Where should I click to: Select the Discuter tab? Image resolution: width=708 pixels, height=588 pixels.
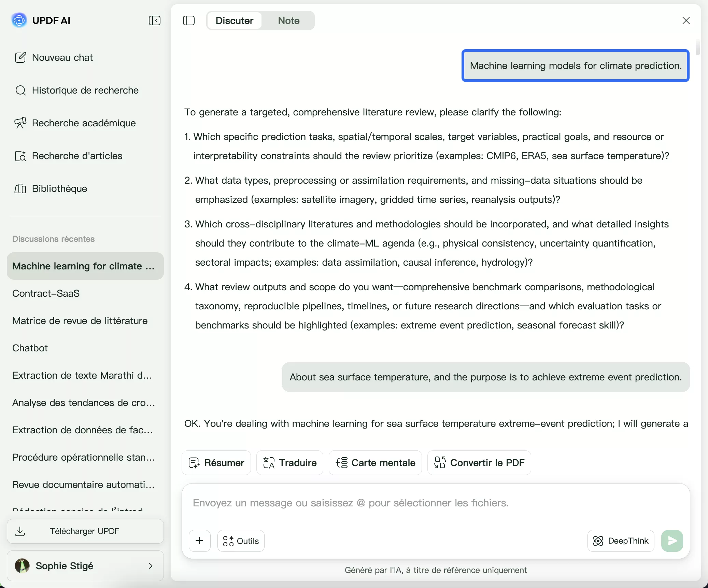[235, 20]
